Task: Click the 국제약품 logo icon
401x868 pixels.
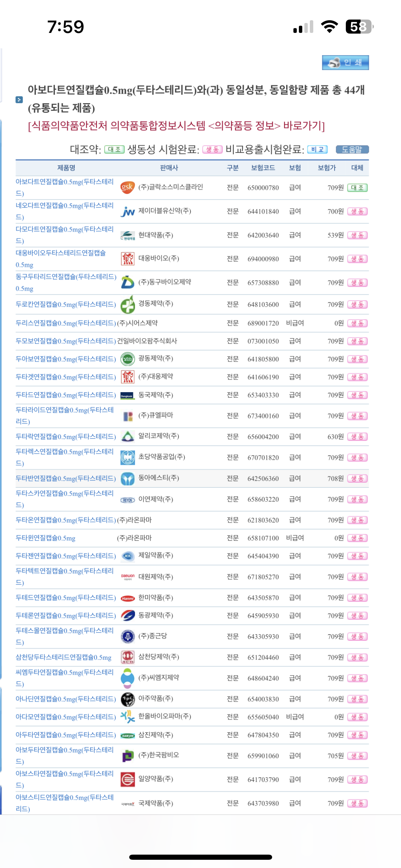Action: [x=127, y=804]
